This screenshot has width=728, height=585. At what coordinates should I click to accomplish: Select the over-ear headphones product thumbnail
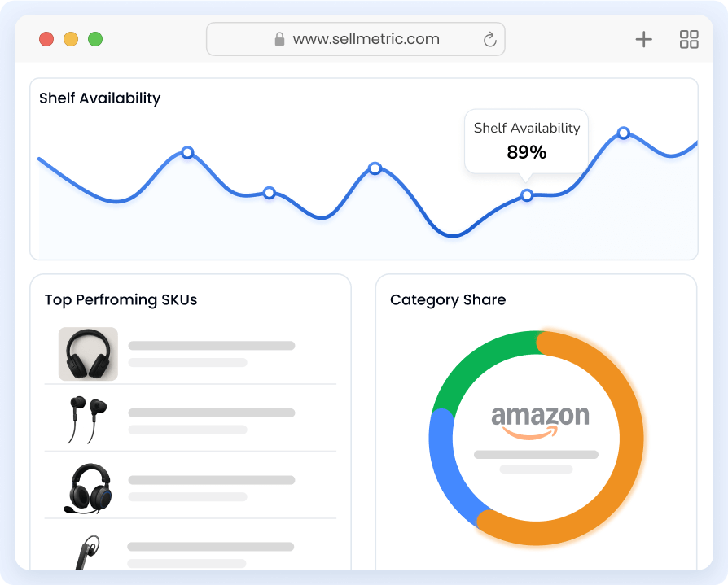88,354
